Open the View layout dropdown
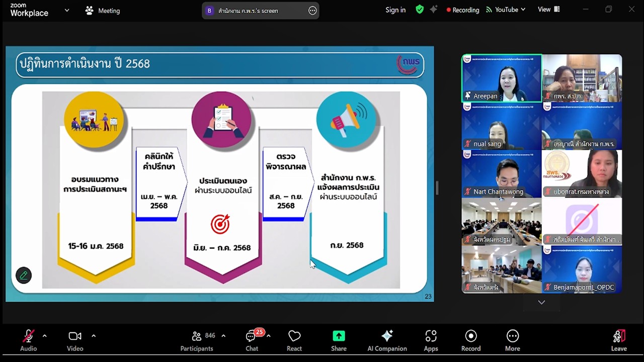Viewport: 644px width, 362px height. (548, 10)
